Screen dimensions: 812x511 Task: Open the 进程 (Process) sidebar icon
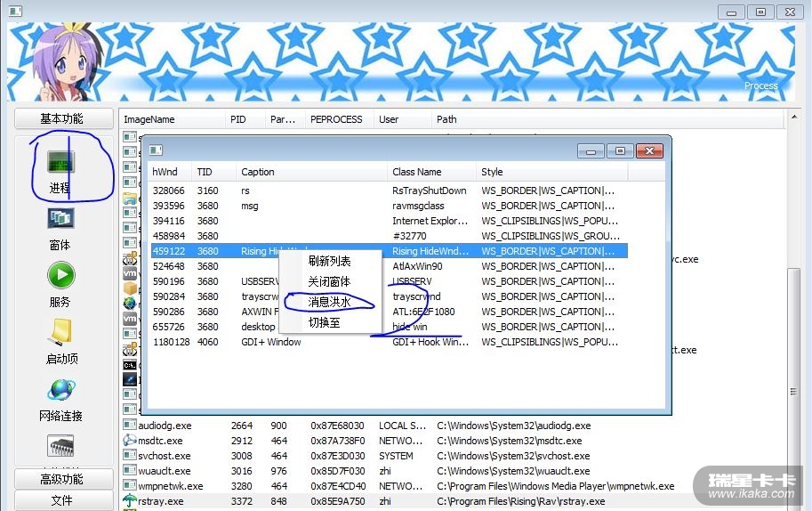click(x=60, y=162)
